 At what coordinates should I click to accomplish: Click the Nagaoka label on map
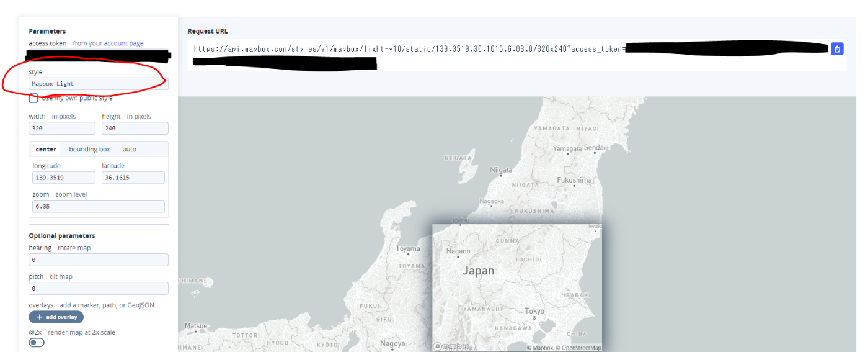point(492,201)
